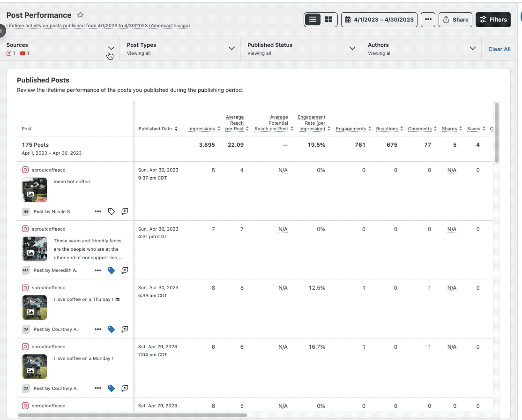Open more options for Nicole S. post
Screen dimensions: 522x420
(x=97, y=211)
